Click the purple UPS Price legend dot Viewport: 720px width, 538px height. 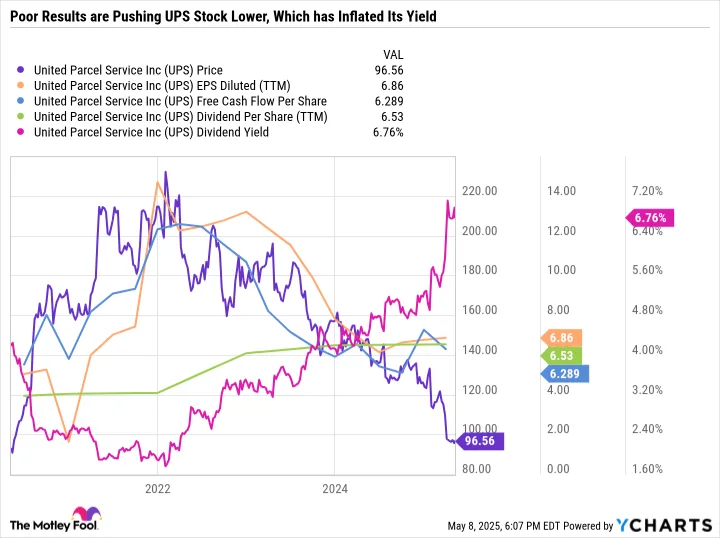pos(20,70)
